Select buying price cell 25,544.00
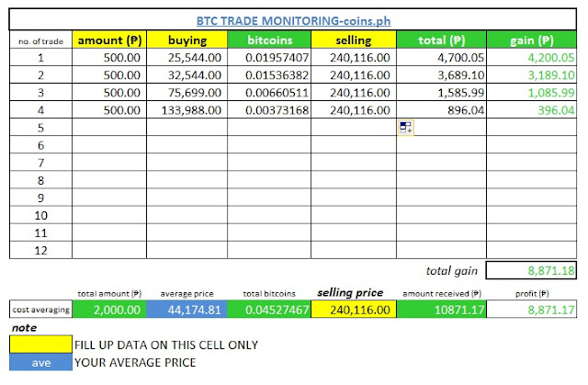The width and height of the screenshot is (588, 385). [187, 57]
